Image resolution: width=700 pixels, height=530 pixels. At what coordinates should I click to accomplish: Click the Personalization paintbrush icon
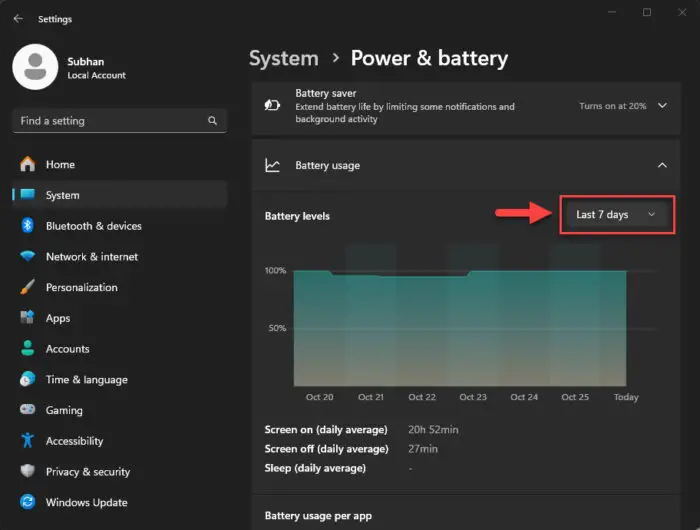pos(28,287)
